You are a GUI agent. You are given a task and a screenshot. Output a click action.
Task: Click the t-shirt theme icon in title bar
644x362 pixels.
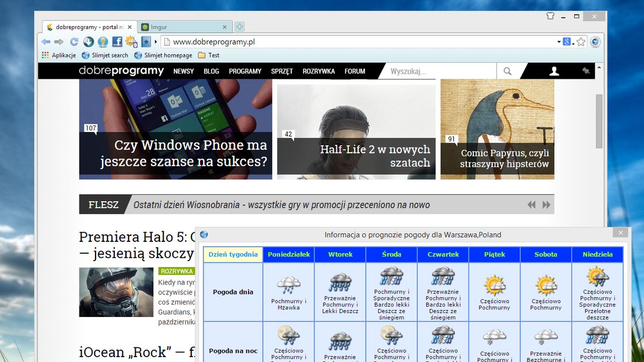550,16
